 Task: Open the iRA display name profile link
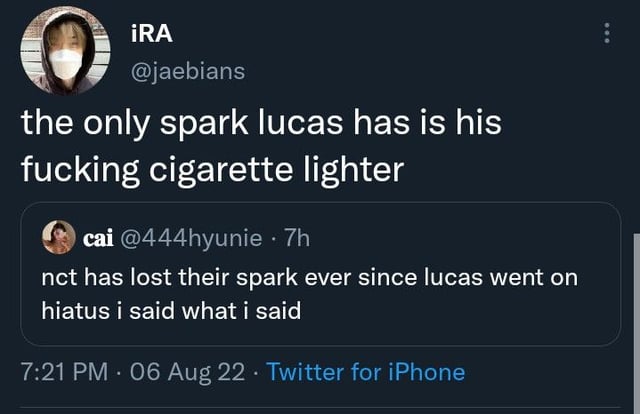151,33
